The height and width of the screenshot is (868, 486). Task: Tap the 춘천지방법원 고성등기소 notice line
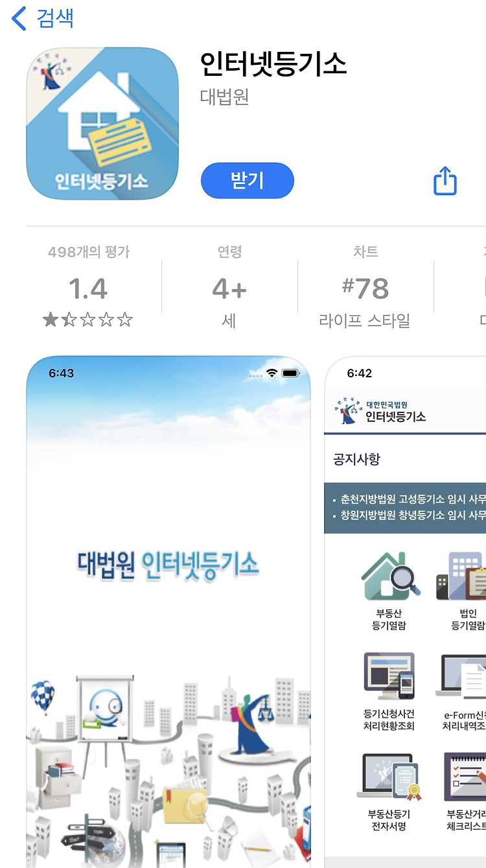pos(410,499)
